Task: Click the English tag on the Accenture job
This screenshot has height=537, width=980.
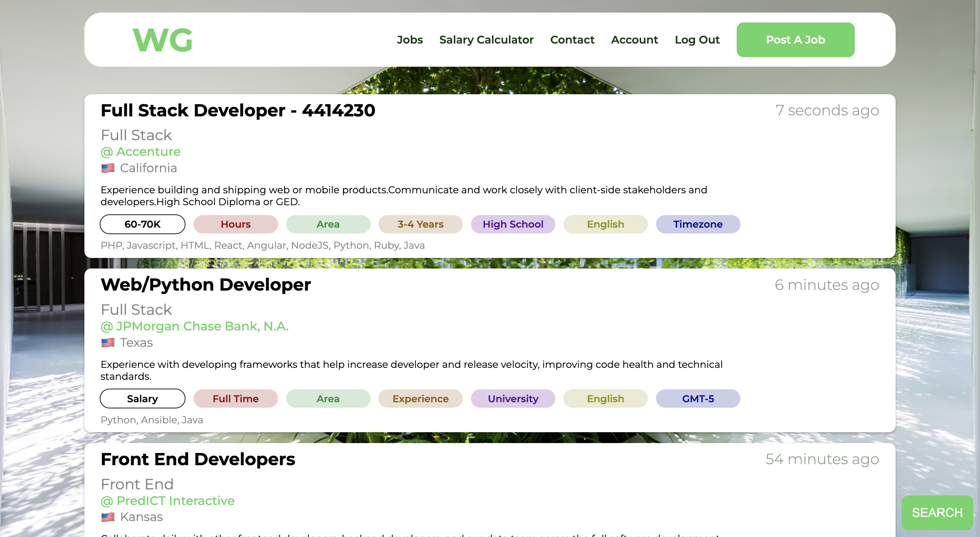Action: [605, 224]
